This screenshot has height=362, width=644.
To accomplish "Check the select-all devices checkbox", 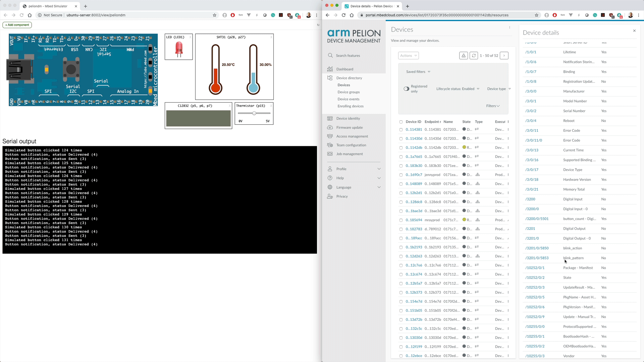I will (401, 122).
